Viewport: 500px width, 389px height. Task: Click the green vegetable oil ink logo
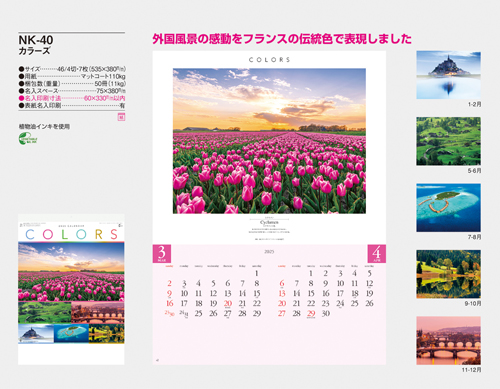pos(28,139)
